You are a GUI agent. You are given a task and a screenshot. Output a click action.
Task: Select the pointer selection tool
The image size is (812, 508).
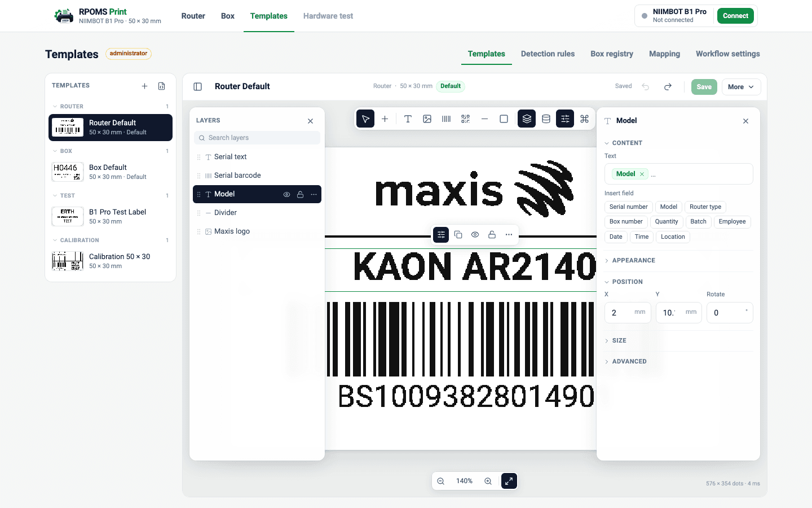[365, 119]
